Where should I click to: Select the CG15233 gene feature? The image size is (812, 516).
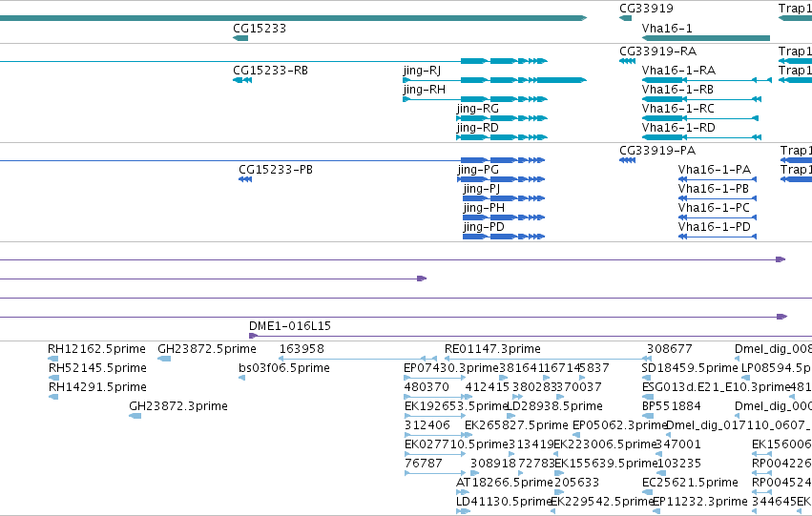tap(240, 38)
